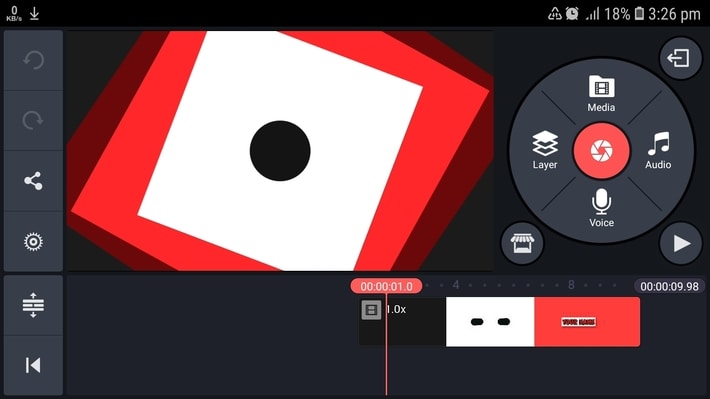Select the red YOUR NAME clip
The width and height of the screenshot is (710, 399).
[x=587, y=322]
